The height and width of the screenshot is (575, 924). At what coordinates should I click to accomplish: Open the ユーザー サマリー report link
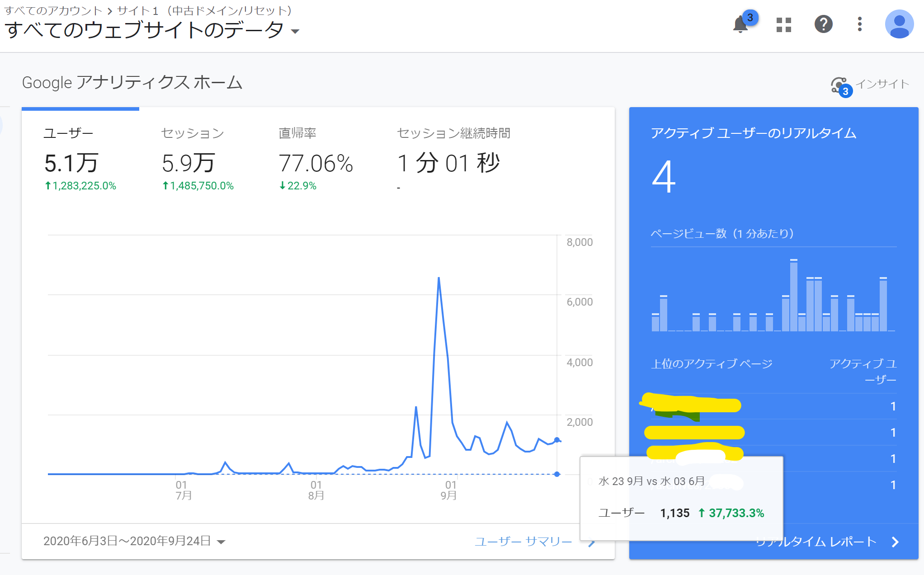pos(523,541)
